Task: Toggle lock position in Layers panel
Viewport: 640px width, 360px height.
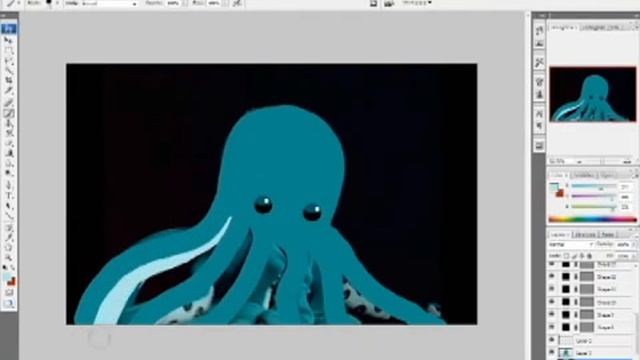Action: pos(582,256)
